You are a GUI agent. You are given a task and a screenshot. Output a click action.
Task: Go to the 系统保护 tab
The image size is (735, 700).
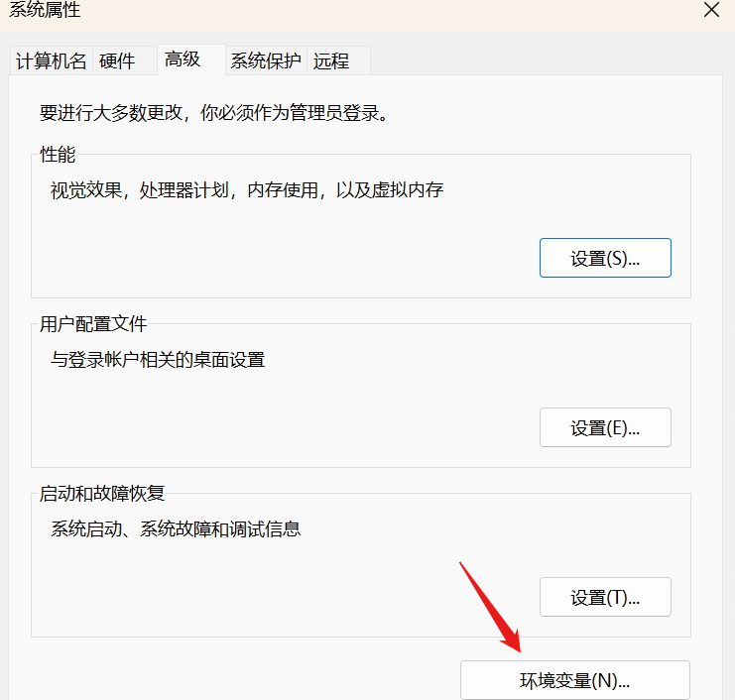click(x=265, y=60)
